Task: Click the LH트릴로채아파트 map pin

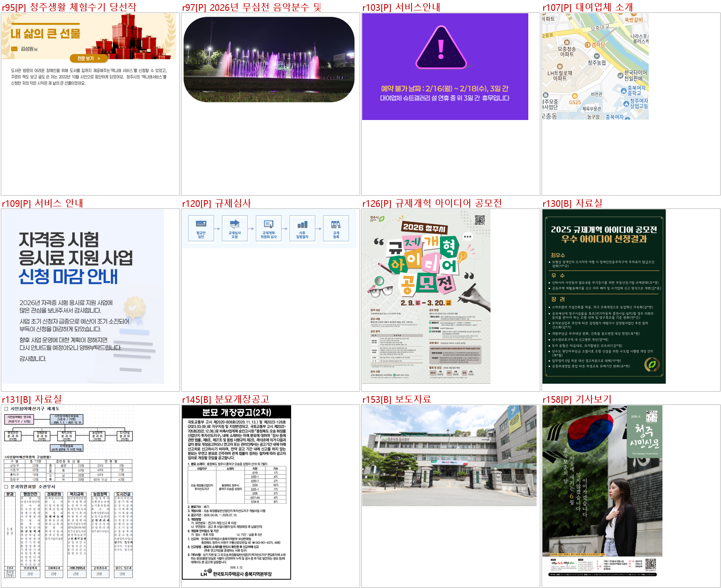Action: point(559,66)
